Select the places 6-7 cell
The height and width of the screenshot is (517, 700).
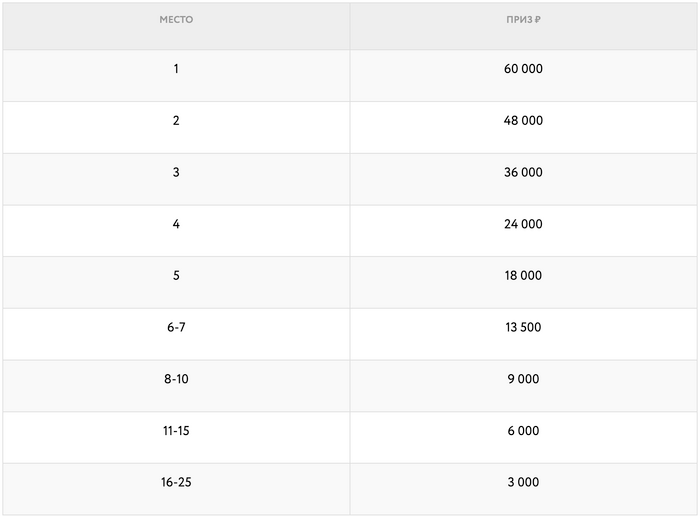click(176, 328)
